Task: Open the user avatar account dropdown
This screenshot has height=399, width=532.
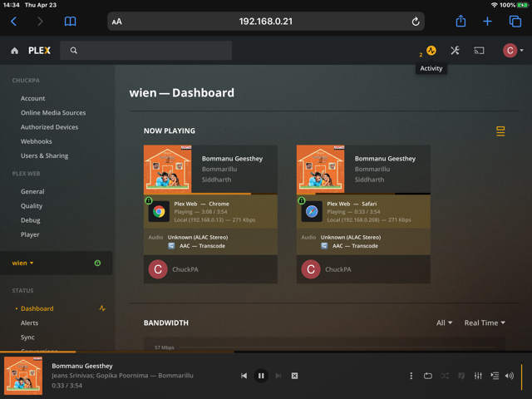Action: (513, 51)
